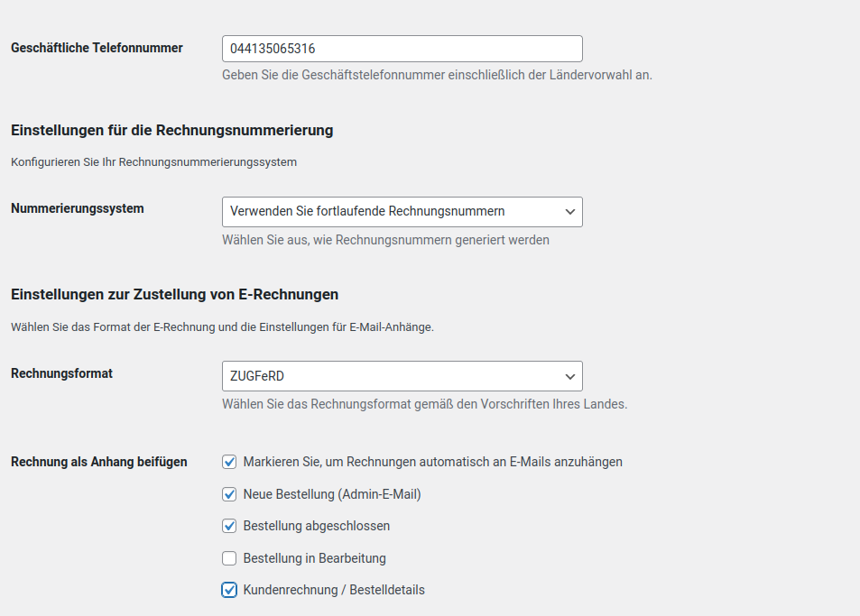Enable the Bestellung in Bearbeitung checkbox
Screen dimensions: 860x616
point(229,558)
